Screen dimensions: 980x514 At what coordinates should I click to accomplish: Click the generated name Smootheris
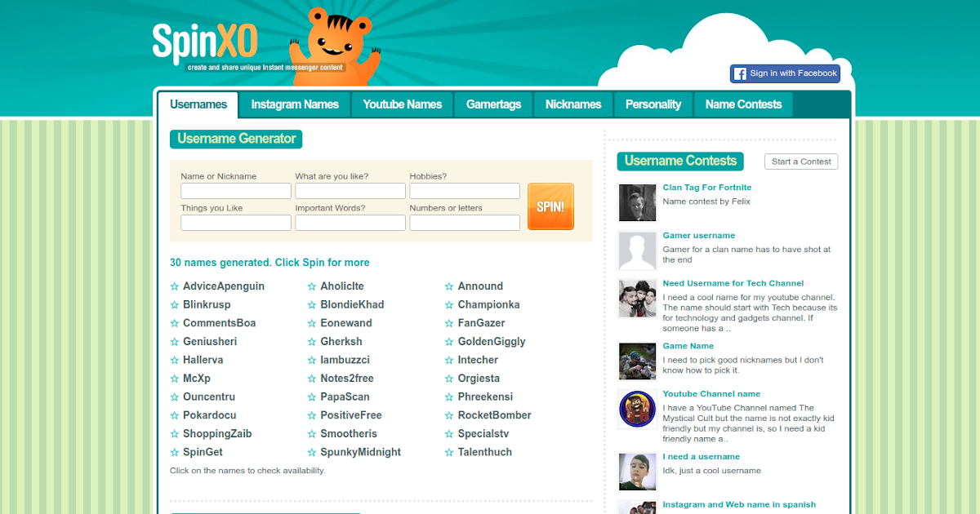(349, 434)
